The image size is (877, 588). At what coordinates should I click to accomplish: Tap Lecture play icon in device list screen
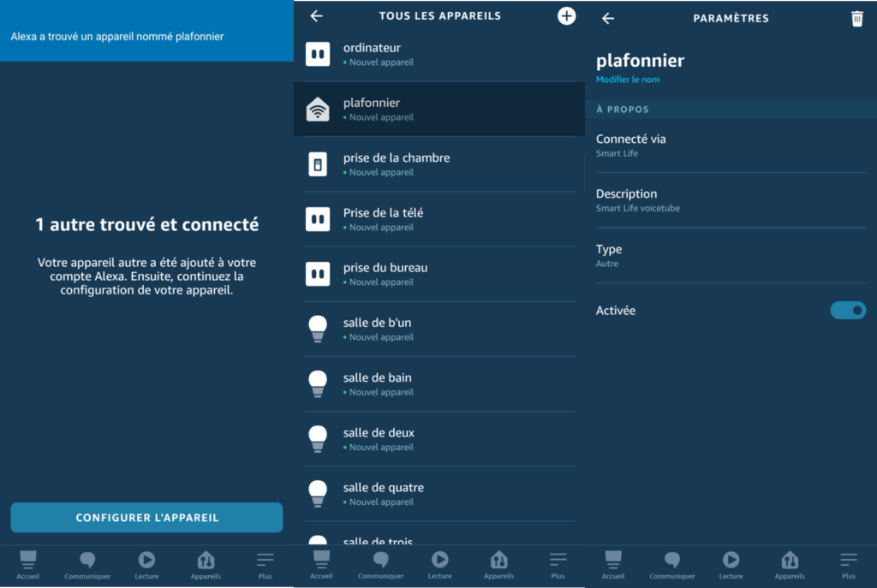point(439,560)
